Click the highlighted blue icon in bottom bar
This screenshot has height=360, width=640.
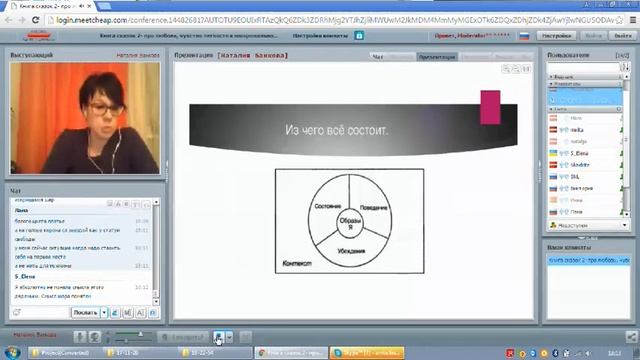tap(219, 337)
